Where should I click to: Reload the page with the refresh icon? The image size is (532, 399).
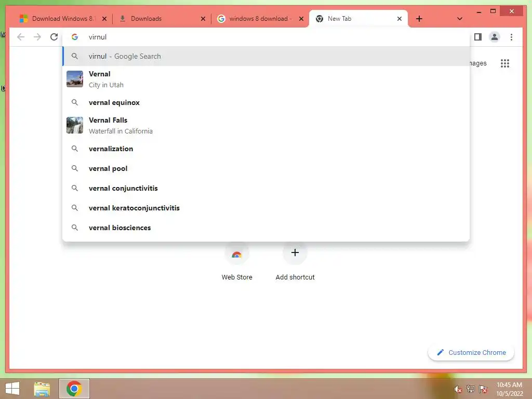(x=54, y=37)
